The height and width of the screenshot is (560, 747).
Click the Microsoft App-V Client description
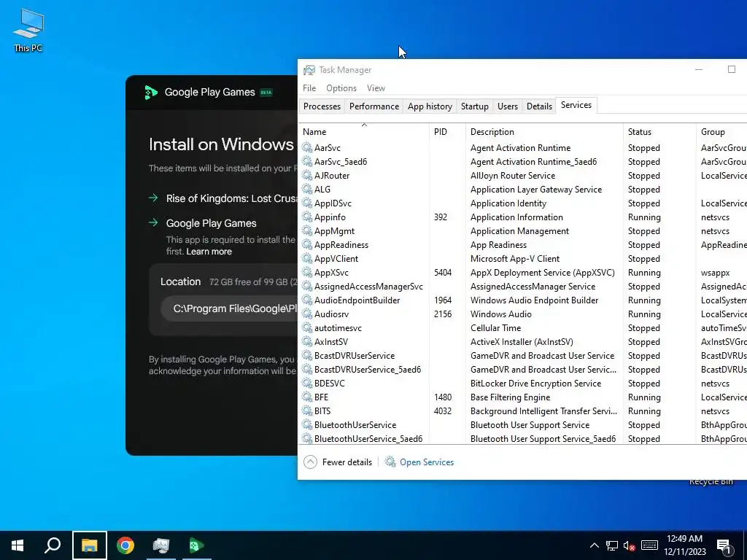[x=514, y=259]
